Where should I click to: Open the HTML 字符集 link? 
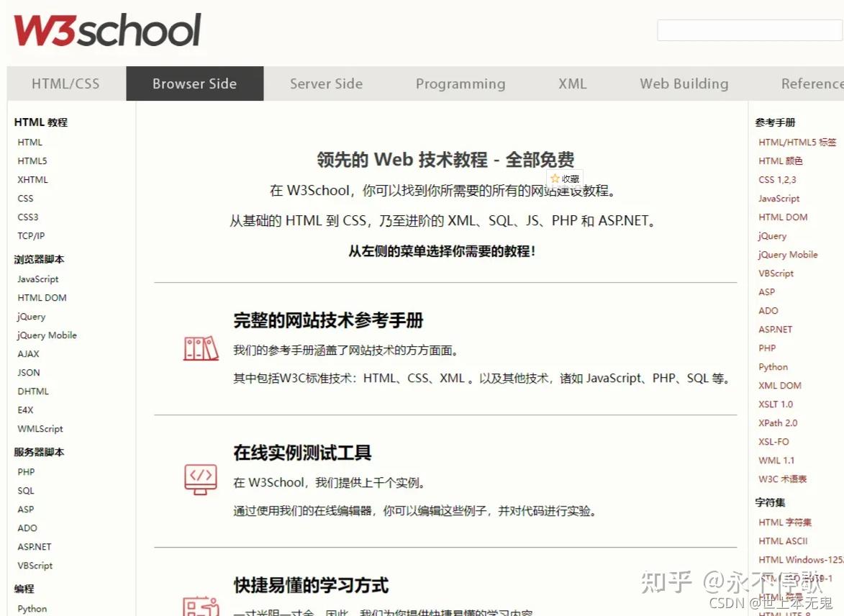tap(785, 522)
